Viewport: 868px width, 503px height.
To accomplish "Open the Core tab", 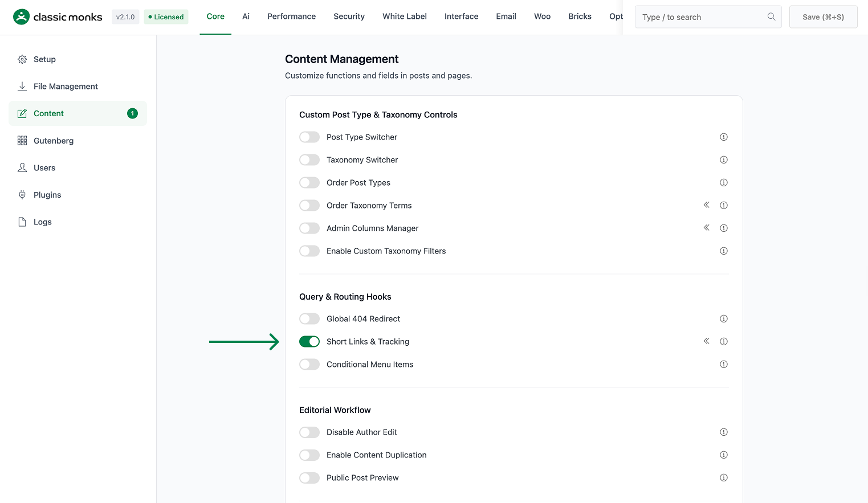I will pos(215,17).
